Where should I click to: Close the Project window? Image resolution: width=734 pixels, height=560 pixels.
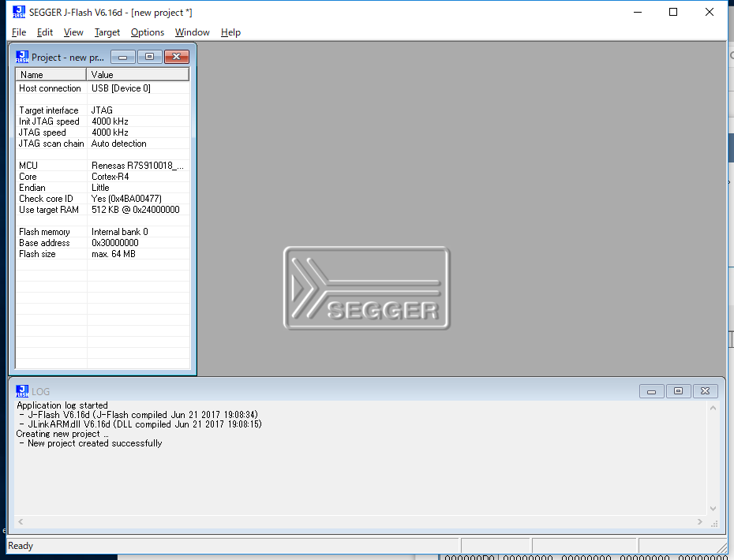[x=177, y=57]
